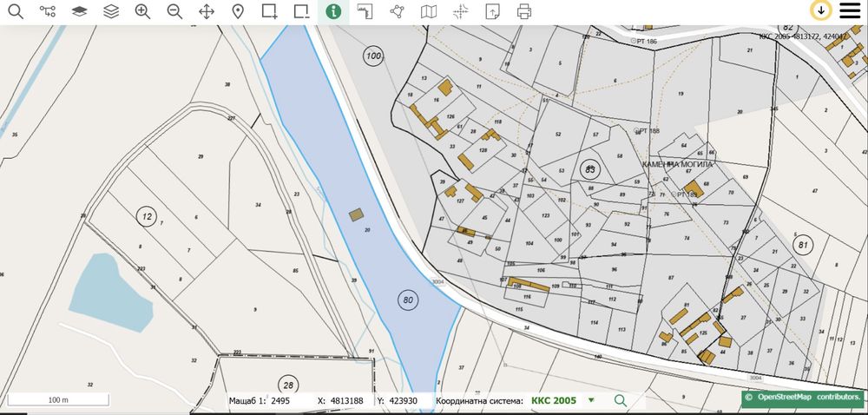Select the add rectangle selection tool

(269, 11)
